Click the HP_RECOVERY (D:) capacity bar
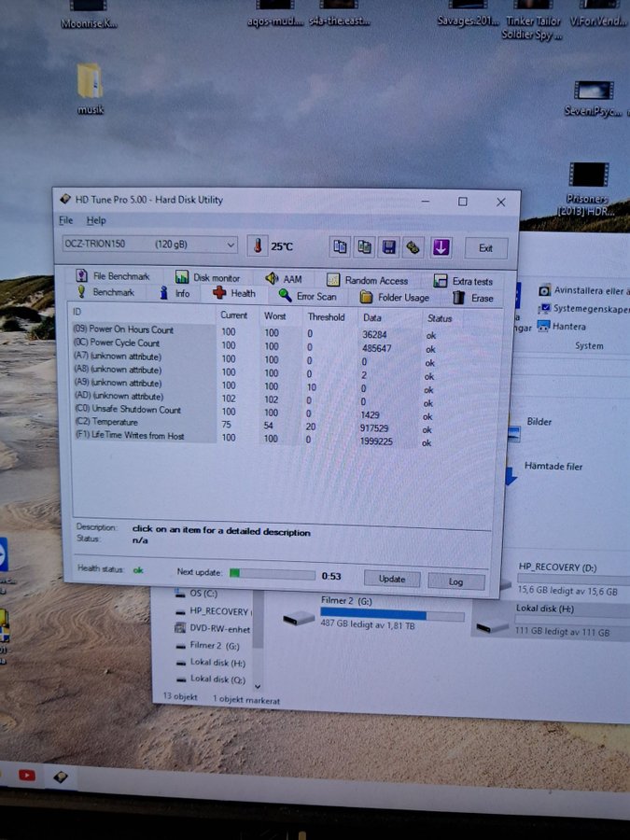This screenshot has width=630, height=840. 573,580
